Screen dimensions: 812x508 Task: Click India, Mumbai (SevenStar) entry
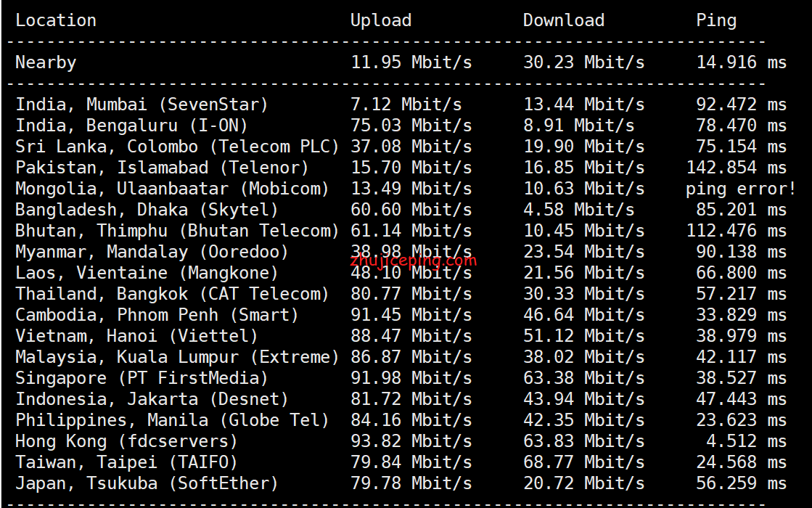[x=142, y=105]
